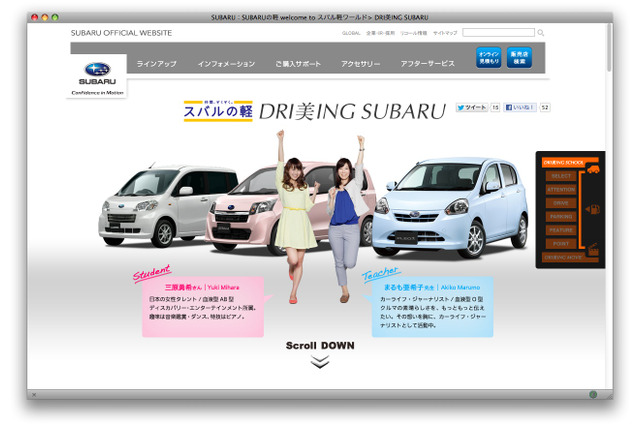
Task: Open DRI美ING MOVIE in side panel
Action: coord(564,257)
